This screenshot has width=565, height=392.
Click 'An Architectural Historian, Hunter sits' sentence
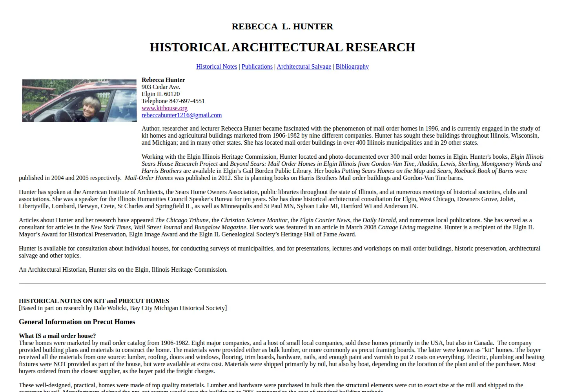point(123,270)
